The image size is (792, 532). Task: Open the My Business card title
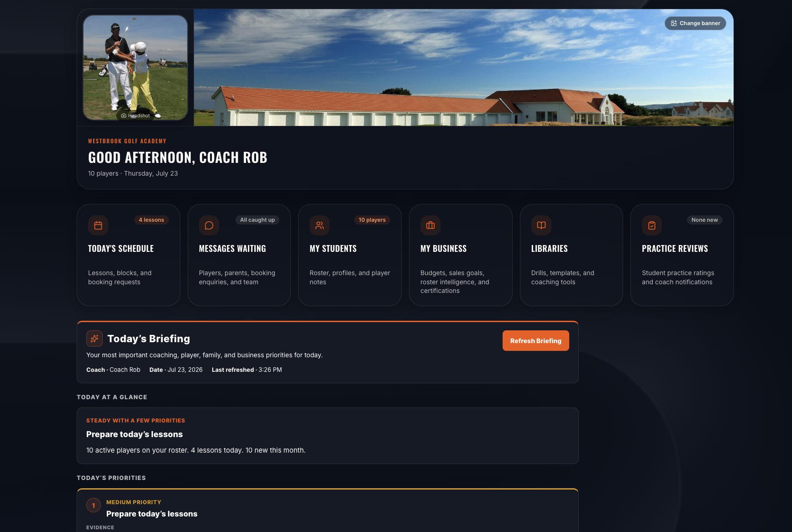(x=444, y=249)
